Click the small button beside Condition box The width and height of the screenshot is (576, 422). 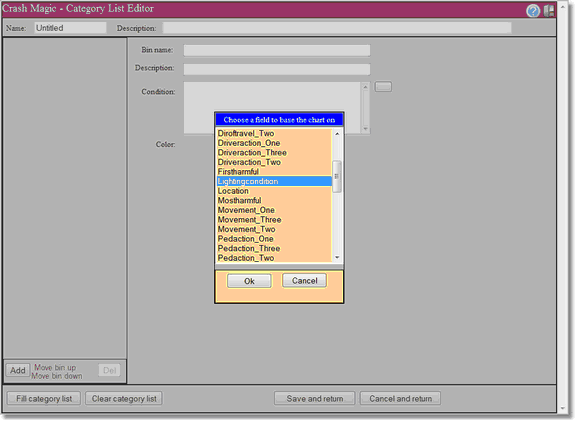pyautogui.click(x=383, y=87)
